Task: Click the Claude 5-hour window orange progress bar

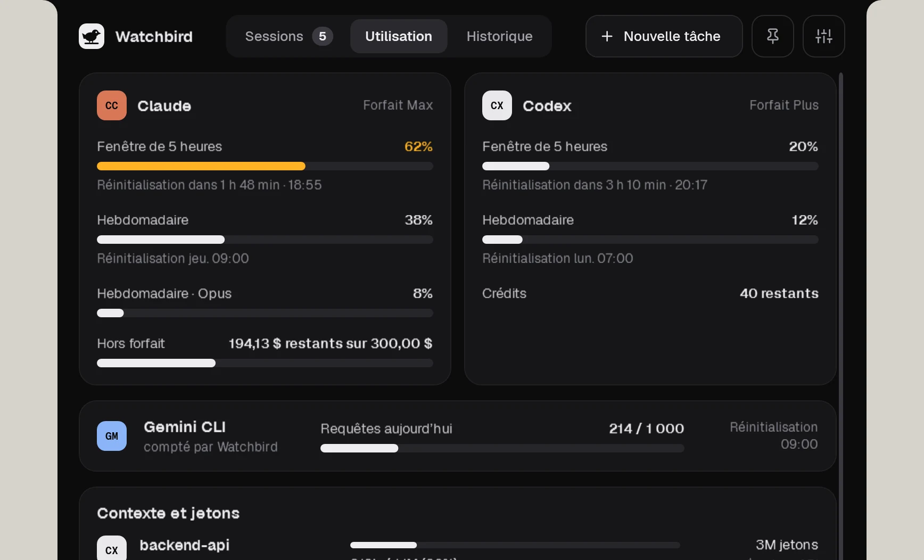Action: [265, 166]
